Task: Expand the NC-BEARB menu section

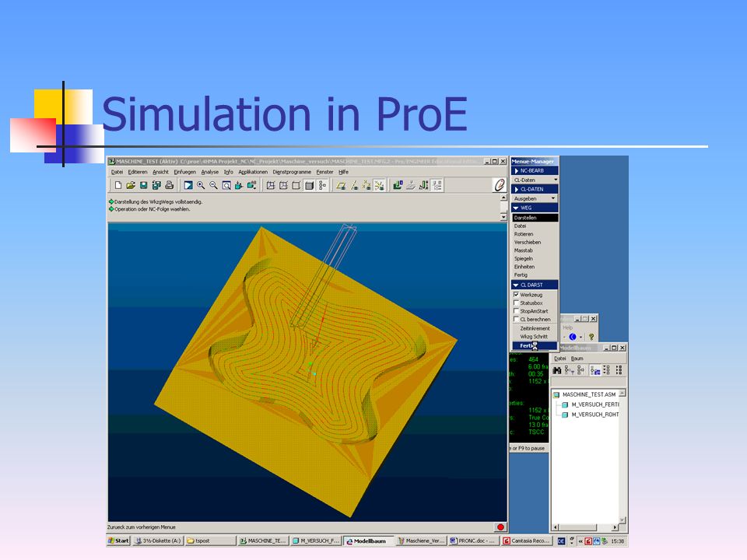Action: tap(535, 170)
